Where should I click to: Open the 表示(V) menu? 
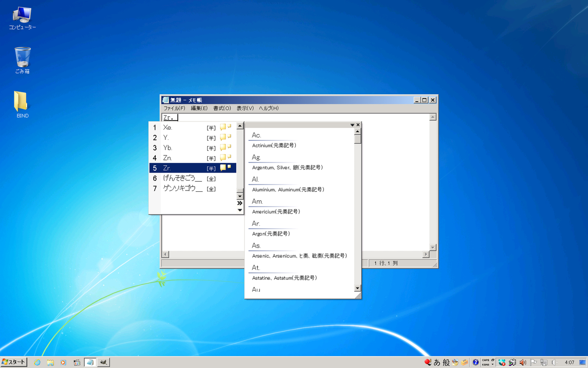click(245, 108)
